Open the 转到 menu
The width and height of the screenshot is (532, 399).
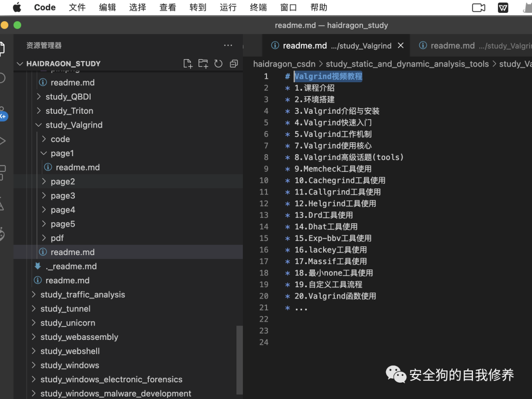tap(198, 7)
